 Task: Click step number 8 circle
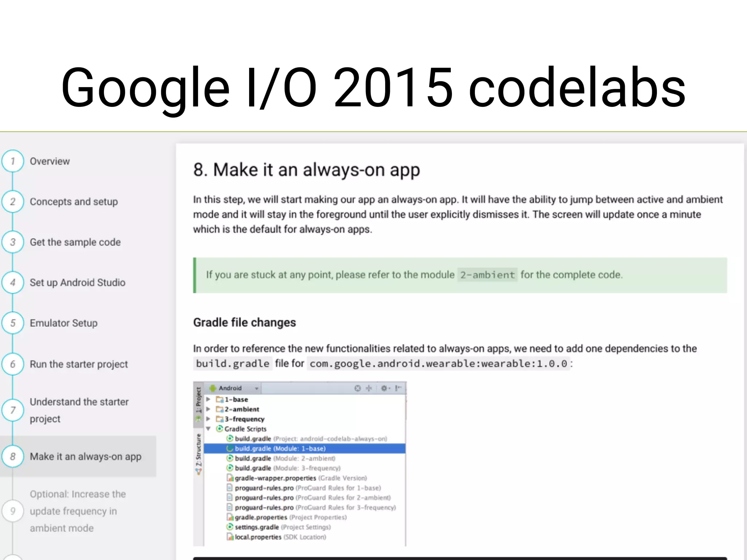13,456
